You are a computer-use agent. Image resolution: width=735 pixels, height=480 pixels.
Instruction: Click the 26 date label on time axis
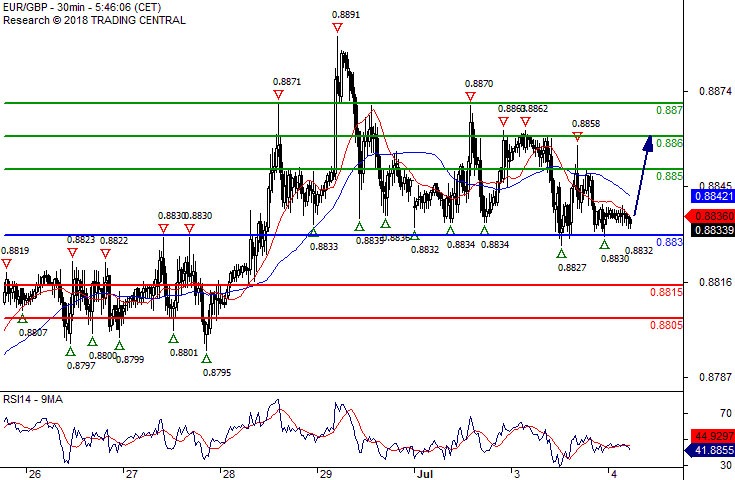click(x=35, y=474)
